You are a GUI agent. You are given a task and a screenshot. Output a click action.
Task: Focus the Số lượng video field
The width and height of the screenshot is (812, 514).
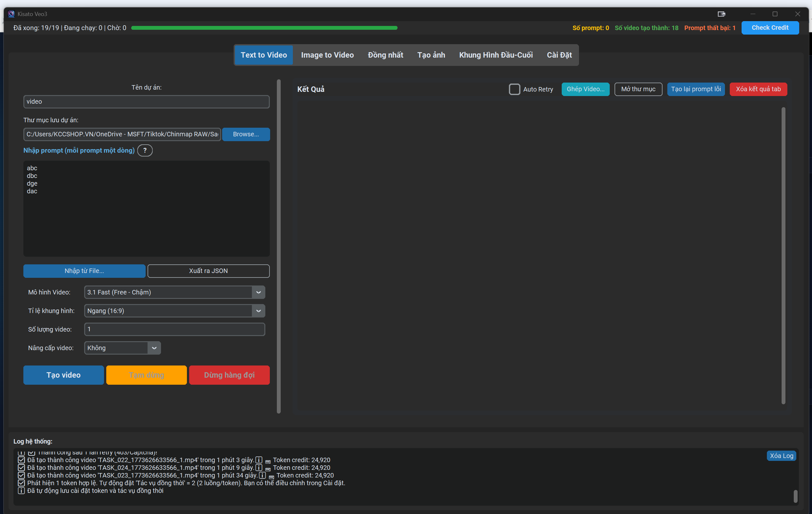coord(175,330)
